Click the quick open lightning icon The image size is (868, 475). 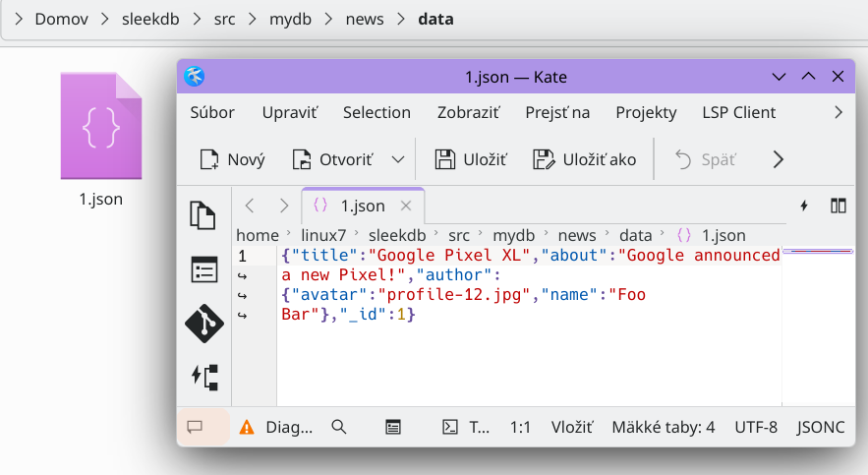click(x=804, y=206)
